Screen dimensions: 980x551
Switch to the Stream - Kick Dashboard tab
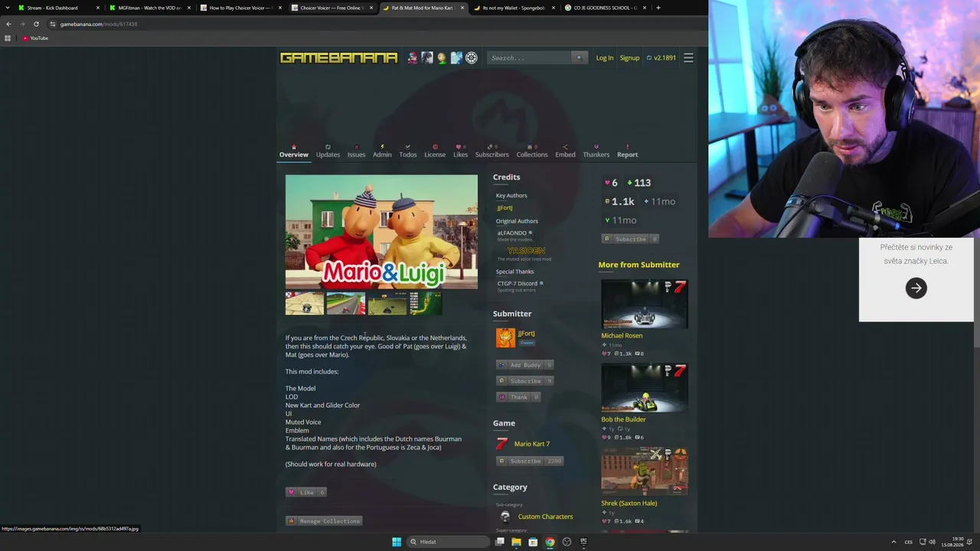pyautogui.click(x=59, y=8)
